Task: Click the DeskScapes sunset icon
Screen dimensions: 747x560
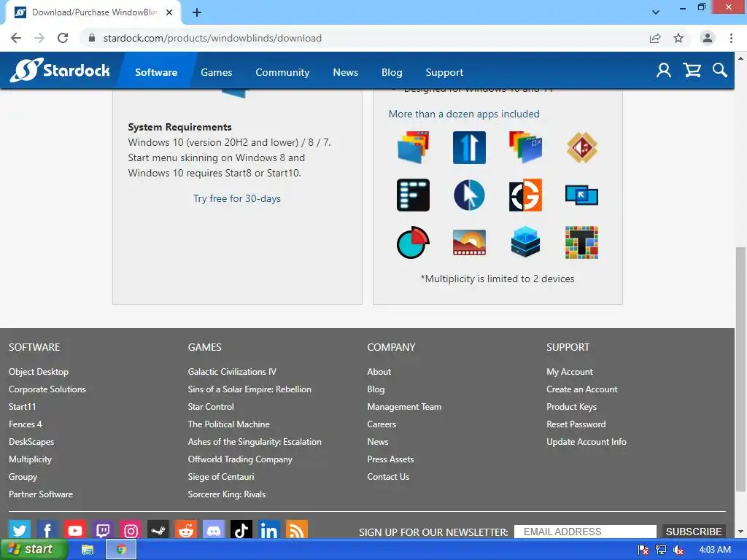Action: [x=469, y=242]
